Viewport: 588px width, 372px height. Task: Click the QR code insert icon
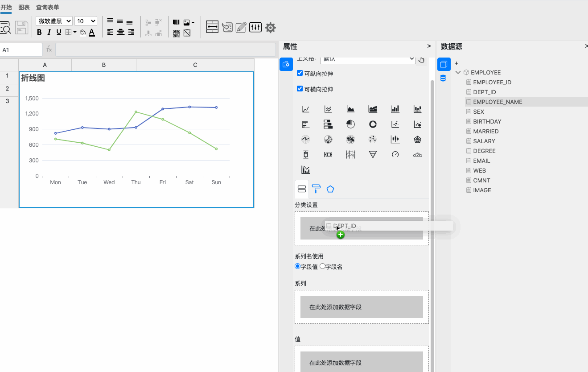(x=177, y=33)
